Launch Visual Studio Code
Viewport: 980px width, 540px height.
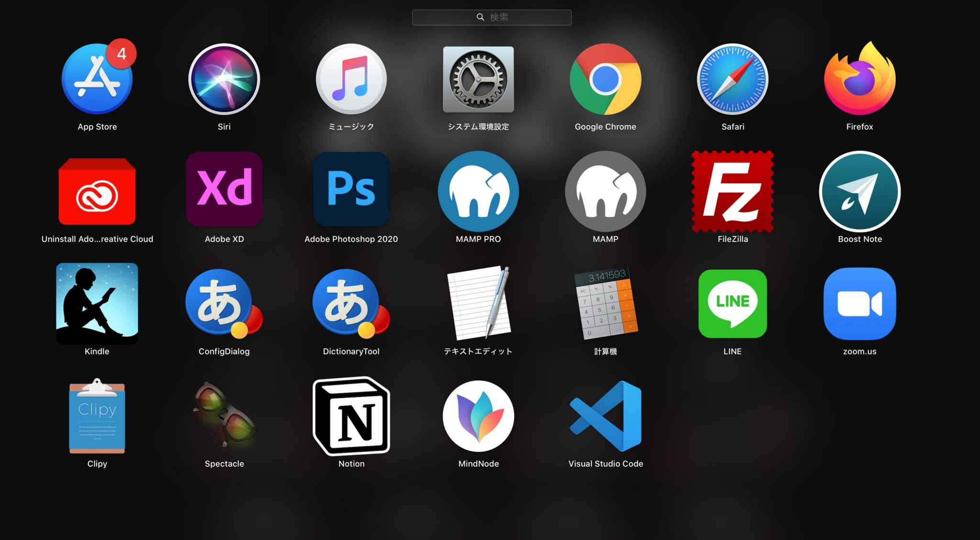[x=605, y=416]
